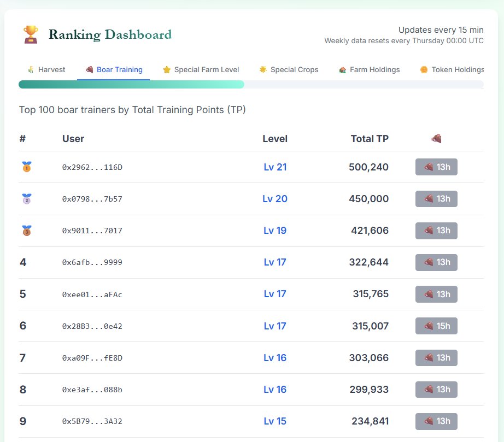Click user address 0xee01...aFAc
Image resolution: width=504 pixels, height=442 pixels.
click(92, 294)
